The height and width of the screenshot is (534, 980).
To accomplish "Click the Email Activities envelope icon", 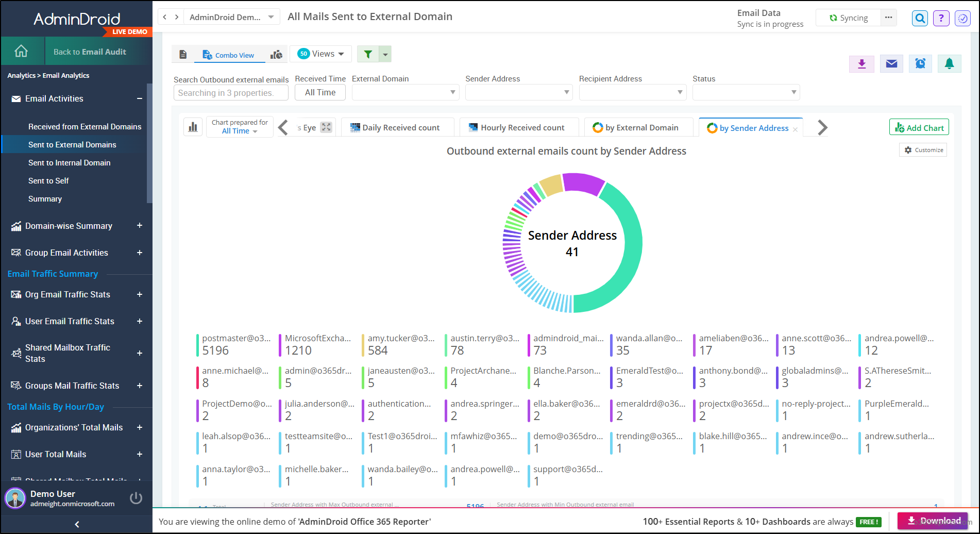I will coord(16,98).
